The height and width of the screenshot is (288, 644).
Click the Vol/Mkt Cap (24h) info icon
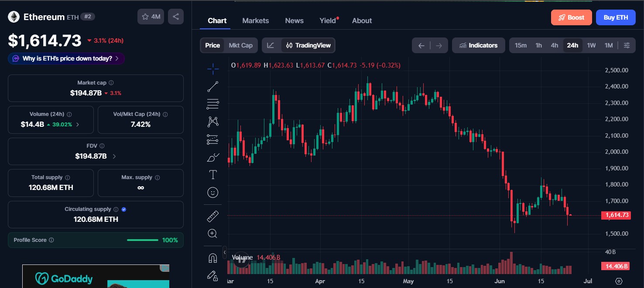point(165,114)
